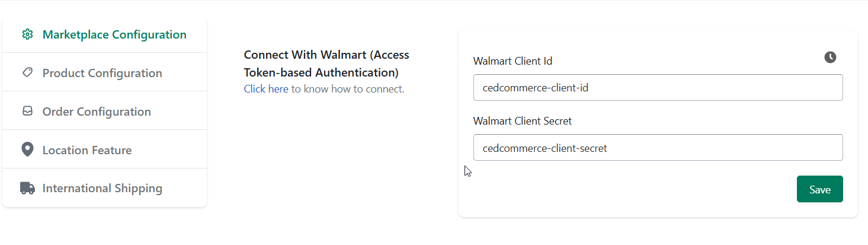Save the Walmart credentials
The image size is (868, 245).
[x=819, y=189]
